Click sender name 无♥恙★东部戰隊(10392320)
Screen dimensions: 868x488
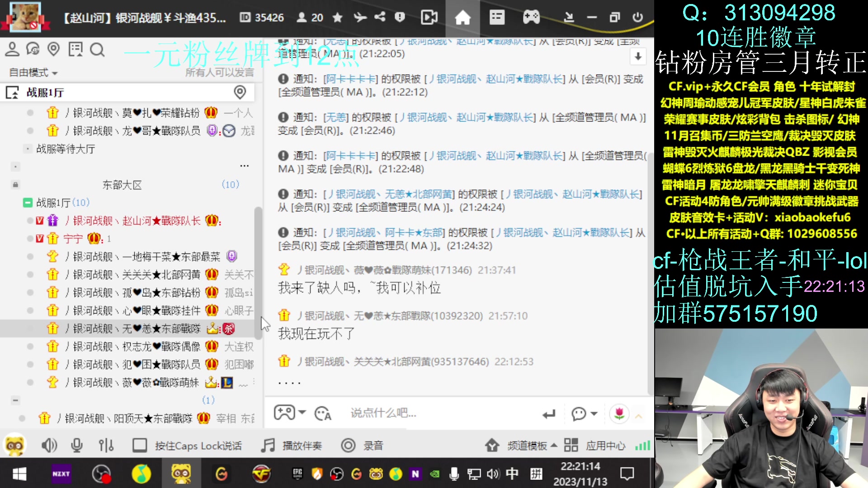coord(390,316)
